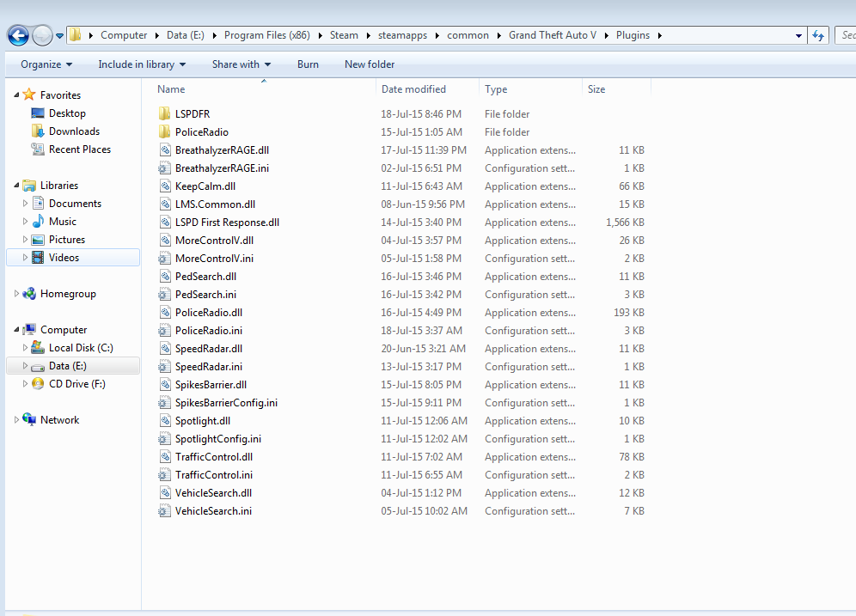Screen dimensions: 856x616
Task: Click the MoreControlV.ini file icon
Action: click(x=164, y=258)
